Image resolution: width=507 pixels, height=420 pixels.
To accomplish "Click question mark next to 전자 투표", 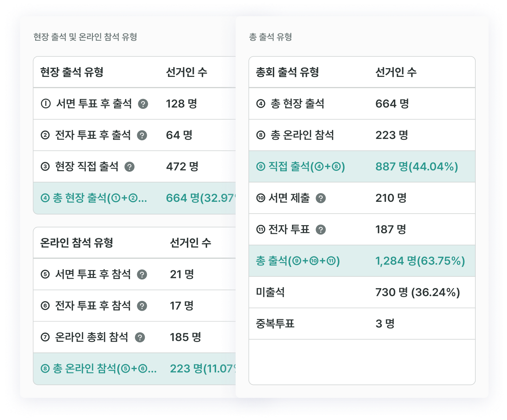I will (x=320, y=230).
